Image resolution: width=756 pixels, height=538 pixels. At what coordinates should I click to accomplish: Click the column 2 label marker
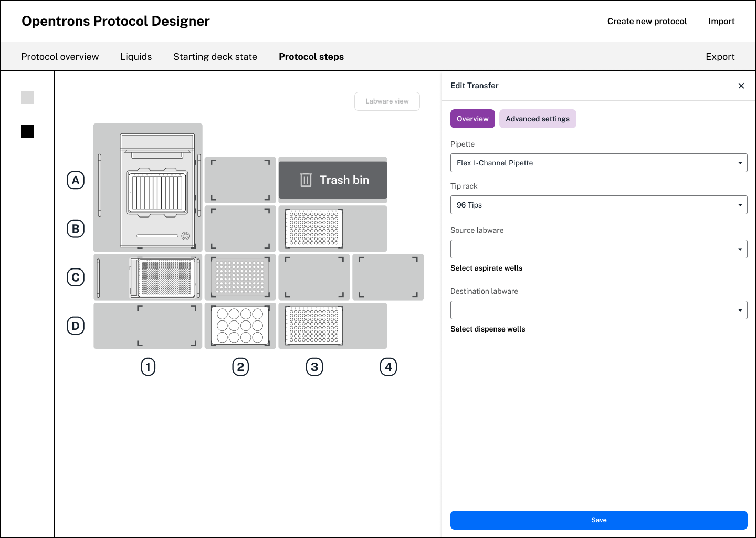(240, 367)
